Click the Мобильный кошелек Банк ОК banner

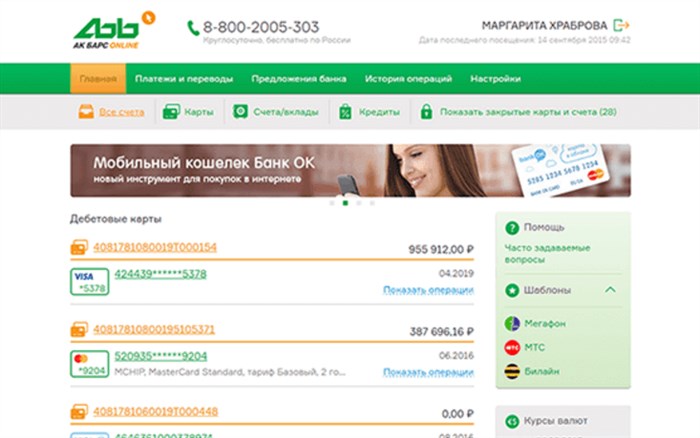tap(350, 171)
